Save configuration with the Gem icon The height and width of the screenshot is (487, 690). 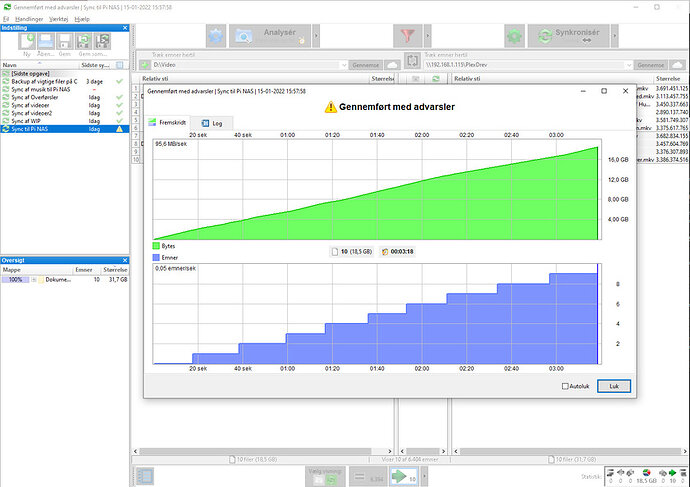tap(65, 41)
